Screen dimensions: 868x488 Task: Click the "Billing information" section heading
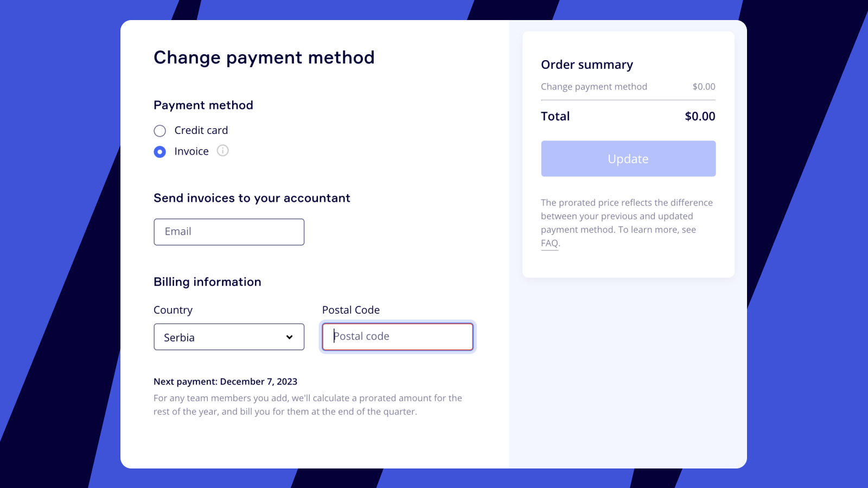207,282
